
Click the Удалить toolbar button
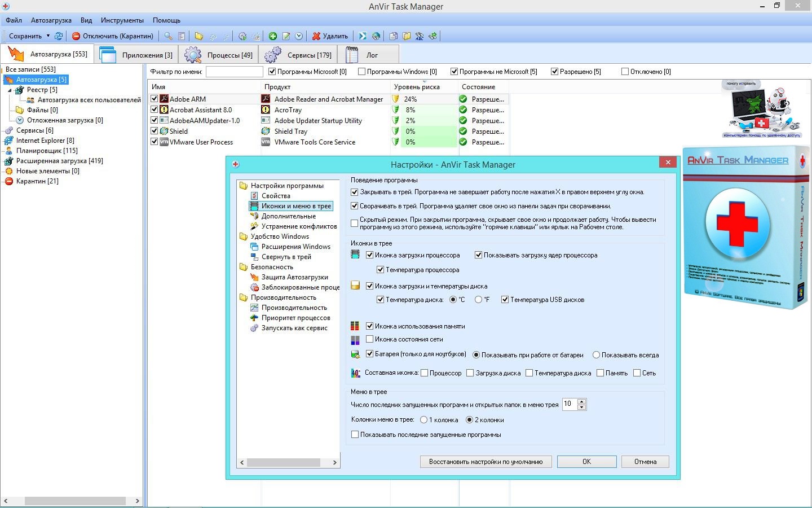click(330, 36)
